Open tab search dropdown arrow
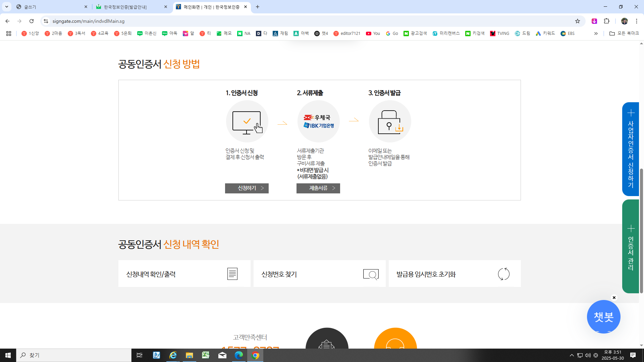The height and width of the screenshot is (362, 644). [x=7, y=7]
